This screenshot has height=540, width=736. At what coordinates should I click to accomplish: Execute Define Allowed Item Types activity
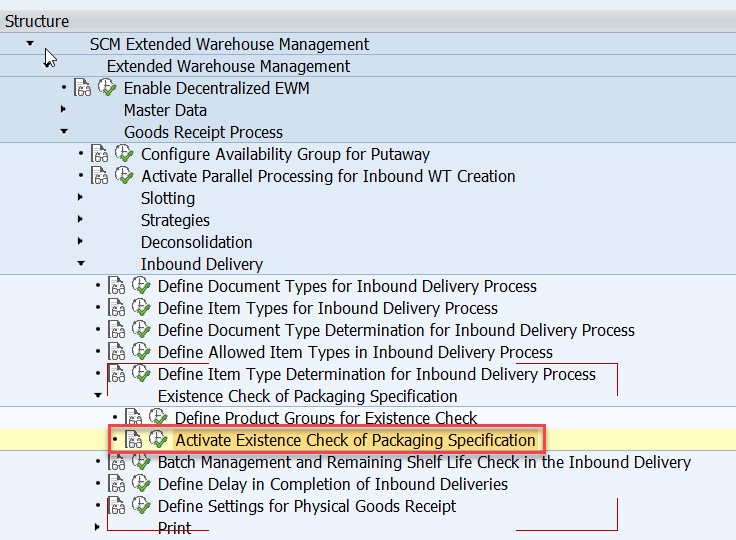[141, 352]
